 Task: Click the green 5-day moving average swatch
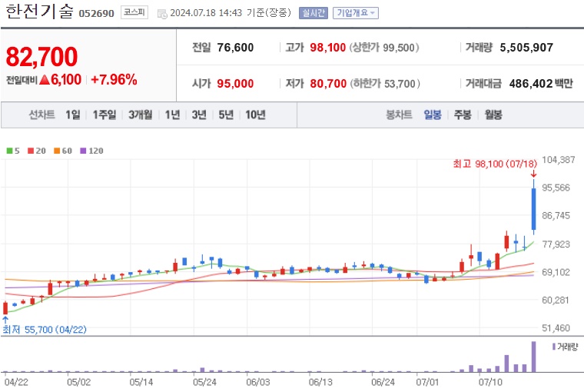(10, 151)
